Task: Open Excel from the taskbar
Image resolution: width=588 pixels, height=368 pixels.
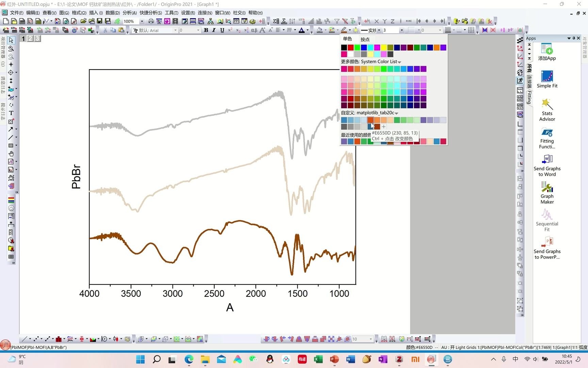Action: click(318, 359)
